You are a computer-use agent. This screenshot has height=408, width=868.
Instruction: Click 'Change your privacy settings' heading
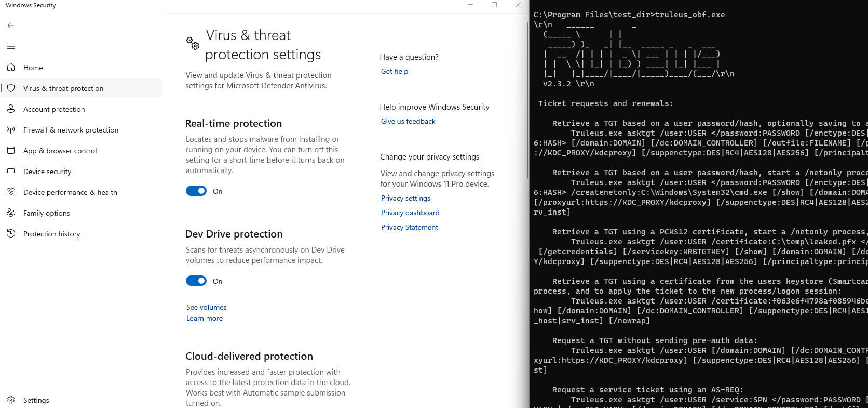tap(430, 157)
